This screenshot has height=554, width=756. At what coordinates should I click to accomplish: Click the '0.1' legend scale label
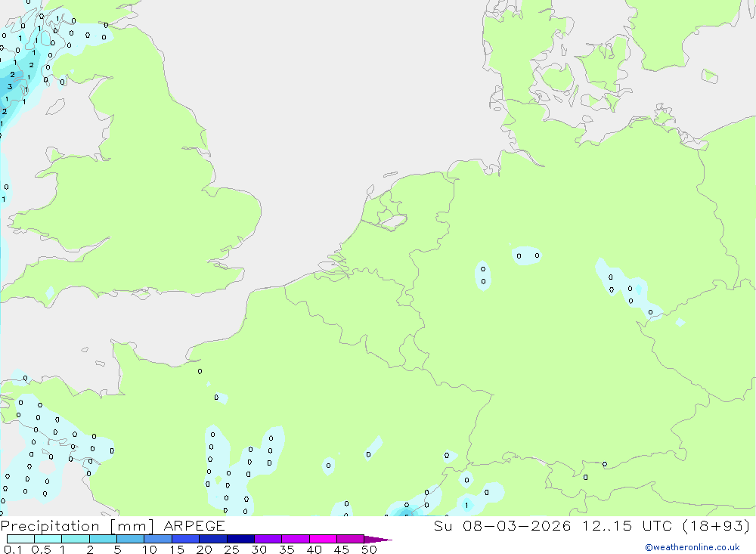click(12, 549)
